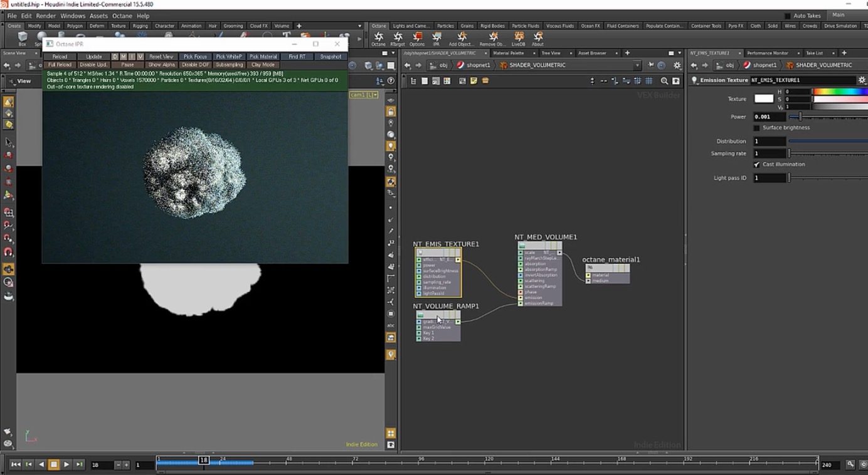Toggle the D button in Octane IPR

click(115, 56)
